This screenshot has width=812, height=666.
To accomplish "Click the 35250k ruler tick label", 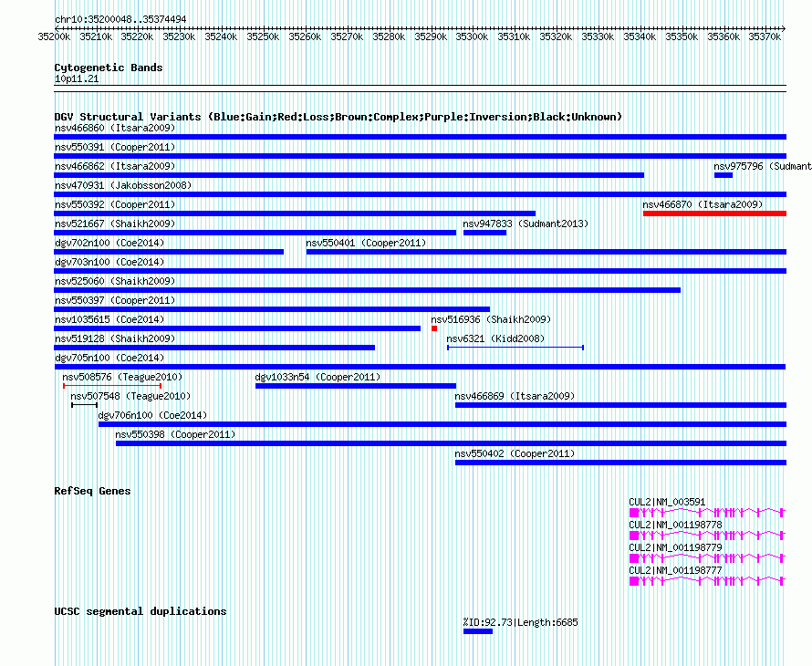I will (263, 36).
